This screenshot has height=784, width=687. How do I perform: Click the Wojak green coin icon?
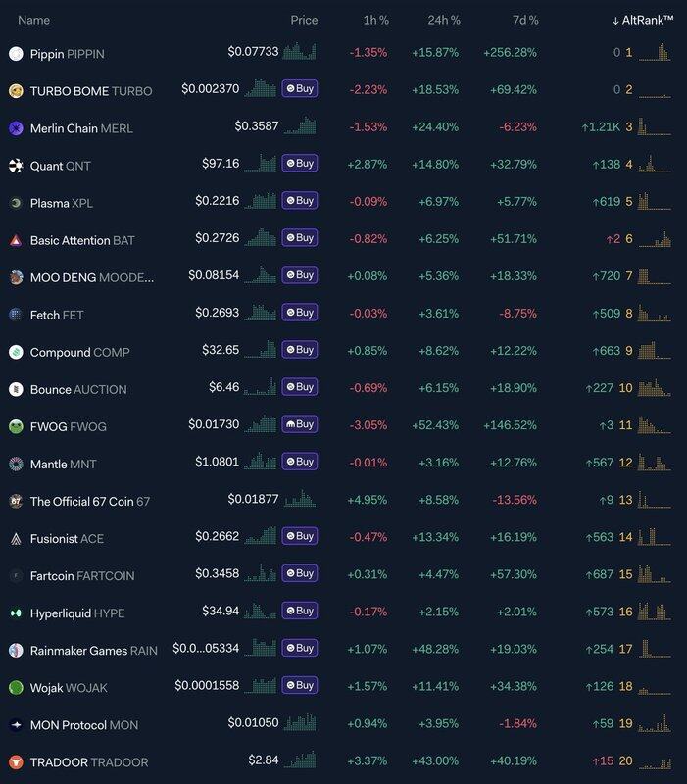pyautogui.click(x=16, y=687)
